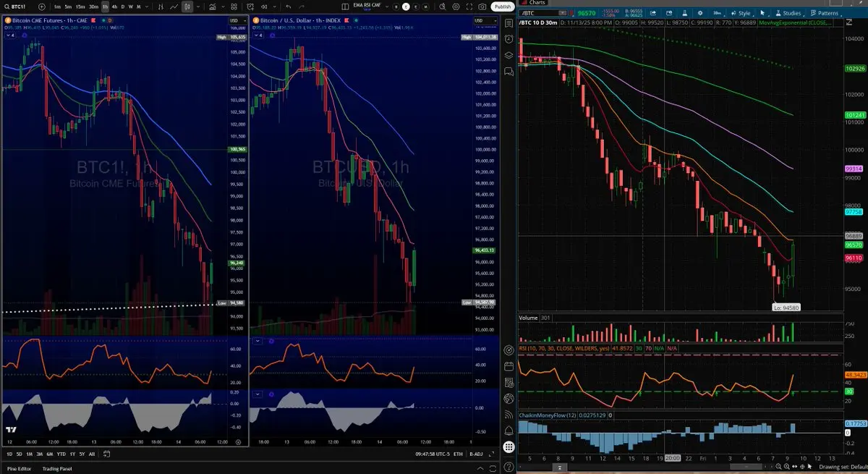Open the layout setup icon
The width and height of the screenshot is (868, 474).
point(346,7)
